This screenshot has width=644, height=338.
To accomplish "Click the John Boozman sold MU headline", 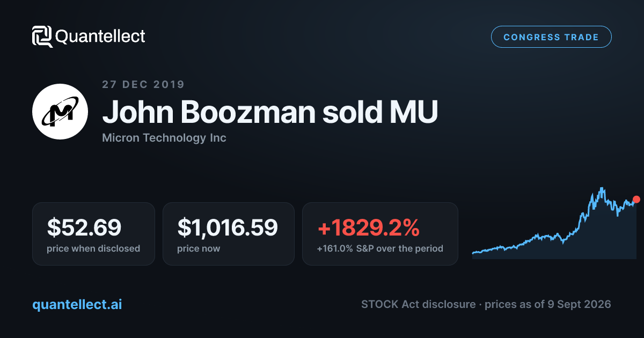I will (270, 112).
